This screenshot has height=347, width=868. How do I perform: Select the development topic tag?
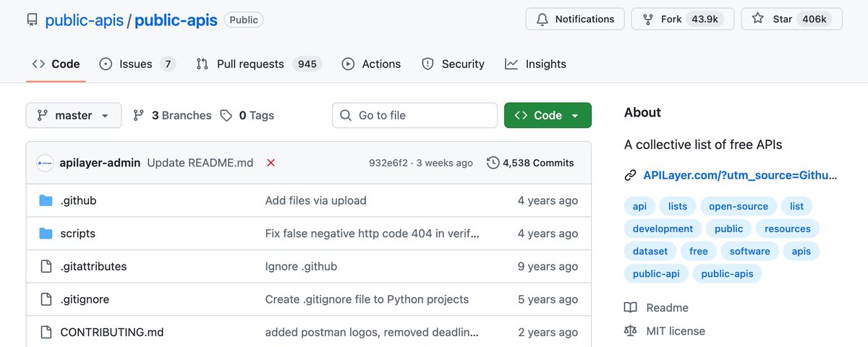coord(663,229)
